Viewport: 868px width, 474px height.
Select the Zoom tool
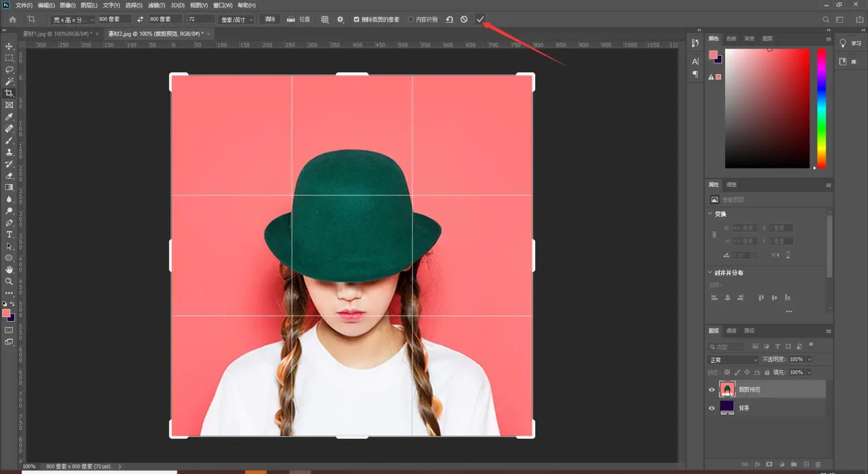pos(9,281)
